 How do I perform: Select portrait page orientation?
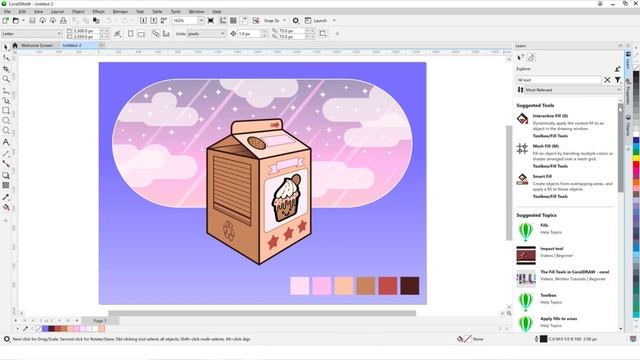tap(131, 34)
